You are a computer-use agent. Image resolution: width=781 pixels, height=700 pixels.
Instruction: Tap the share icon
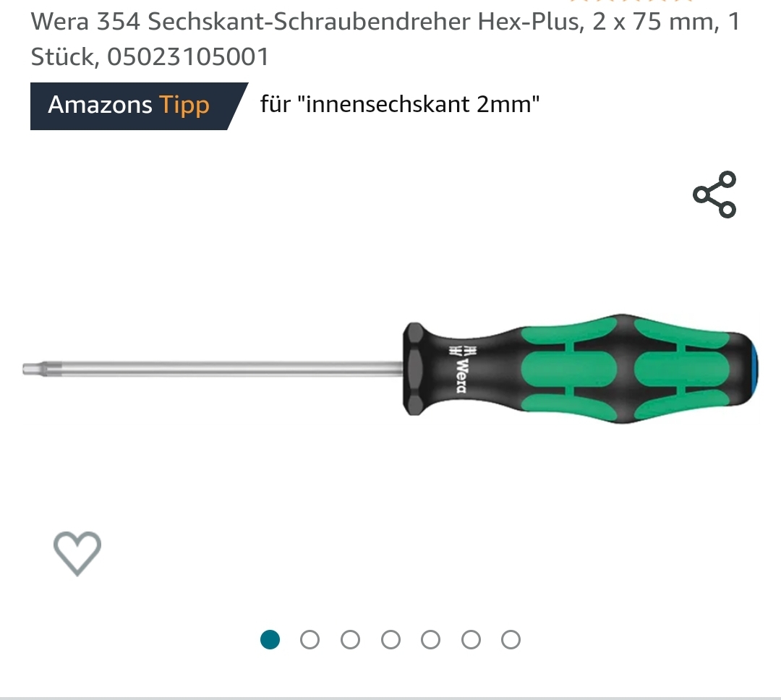(714, 195)
